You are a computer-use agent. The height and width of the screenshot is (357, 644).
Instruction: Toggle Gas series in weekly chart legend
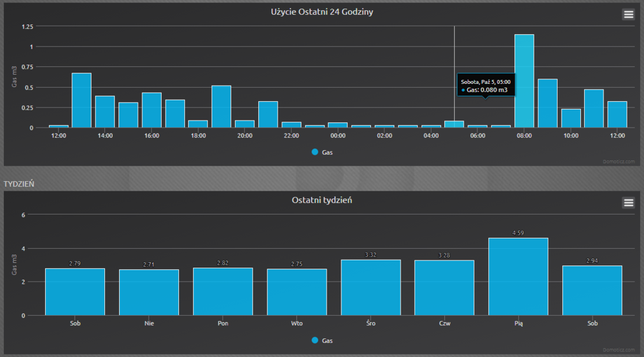tap(327, 340)
